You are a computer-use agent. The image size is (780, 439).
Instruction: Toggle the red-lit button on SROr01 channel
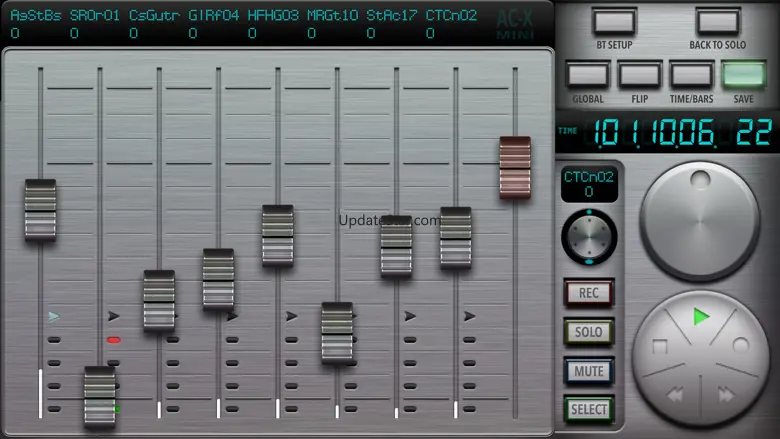(x=113, y=340)
